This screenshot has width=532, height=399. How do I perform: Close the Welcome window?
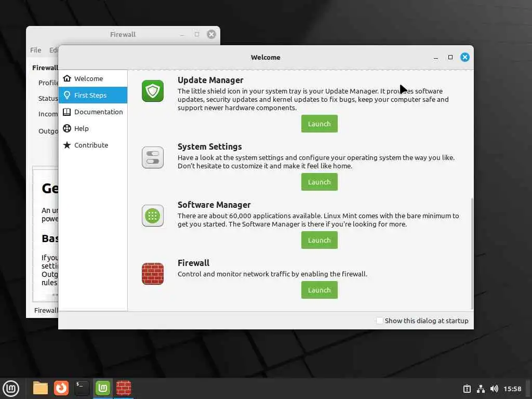[465, 57]
